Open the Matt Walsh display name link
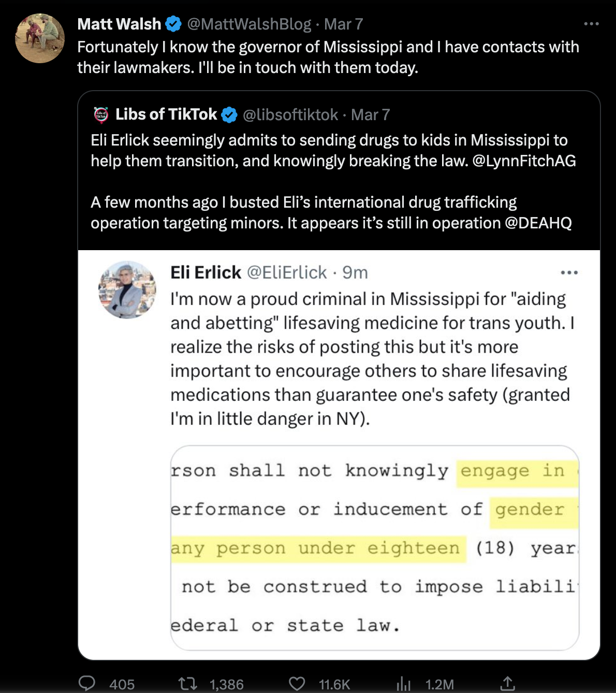Screen dimensions: 616x693 (119, 24)
